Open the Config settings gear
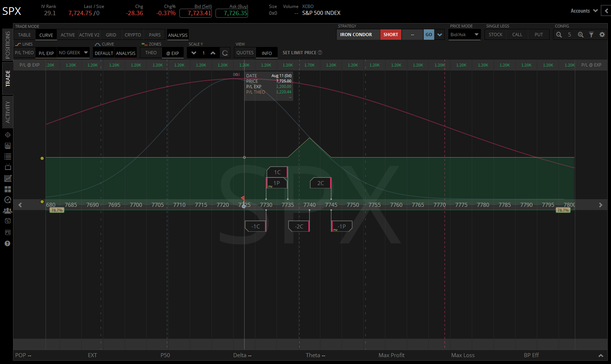The height and width of the screenshot is (364, 611). tap(602, 35)
